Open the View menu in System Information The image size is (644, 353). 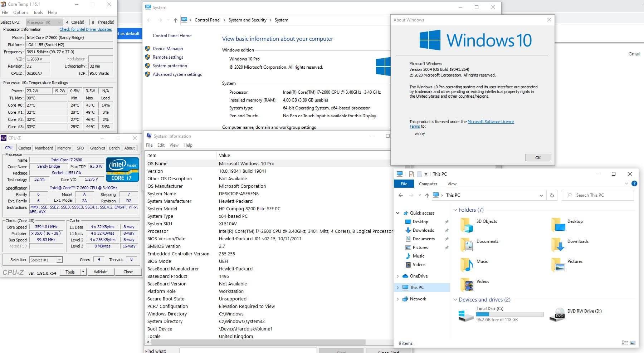click(174, 145)
